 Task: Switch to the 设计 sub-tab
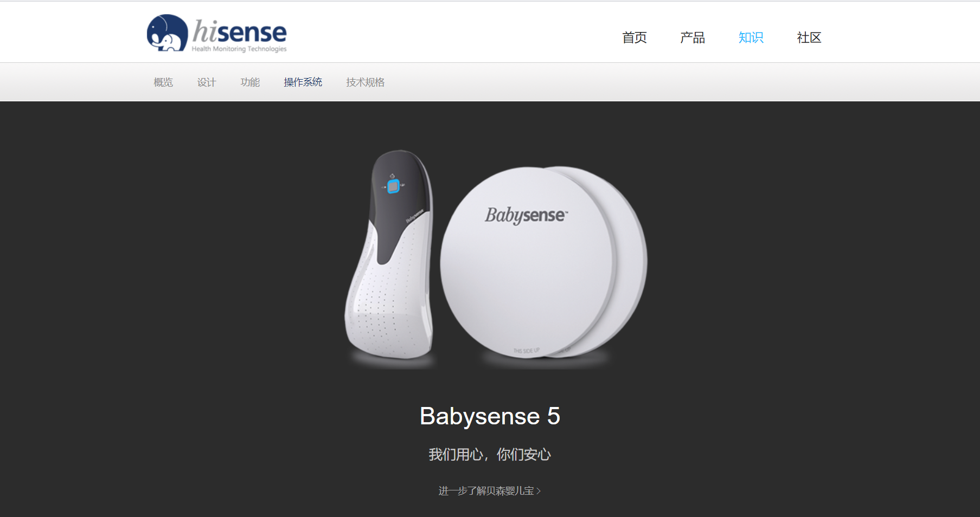[207, 82]
